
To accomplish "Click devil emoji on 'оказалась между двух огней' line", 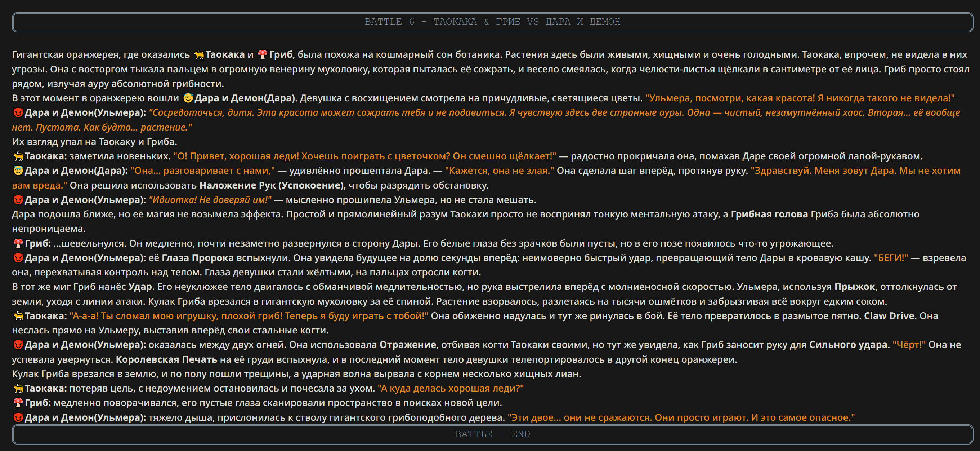I will pyautogui.click(x=18, y=345).
